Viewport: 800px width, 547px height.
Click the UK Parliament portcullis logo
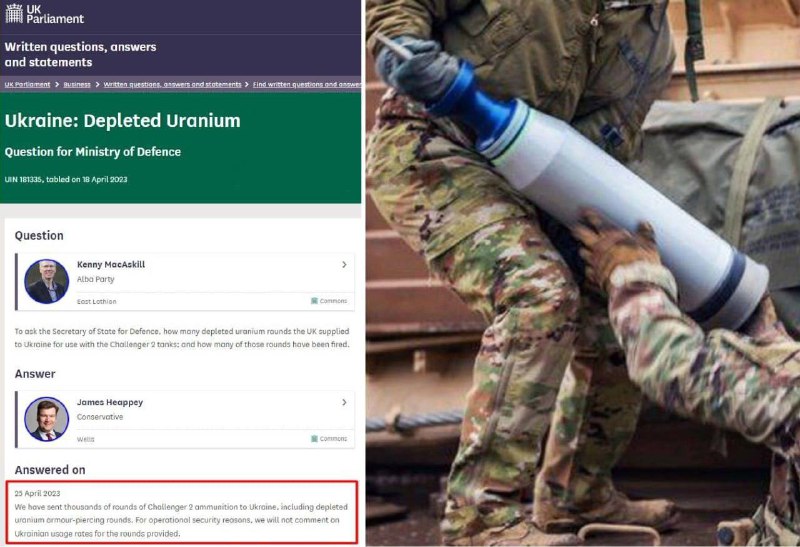[14, 13]
